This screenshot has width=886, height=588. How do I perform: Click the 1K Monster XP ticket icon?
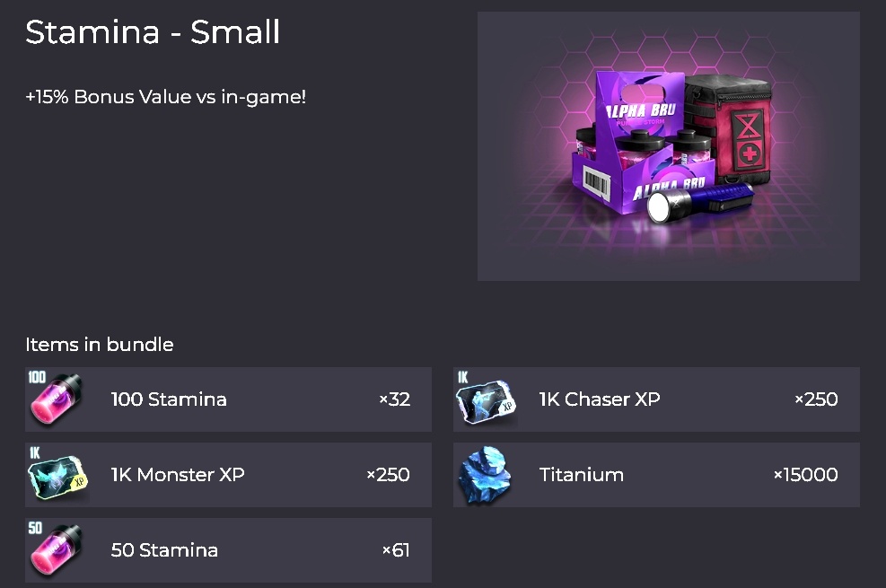pyautogui.click(x=57, y=475)
